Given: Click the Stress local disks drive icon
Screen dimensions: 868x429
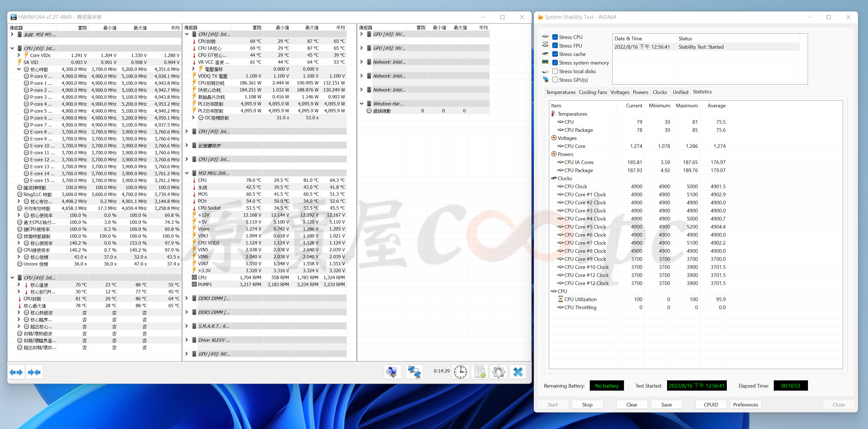Looking at the screenshot, I should [545, 71].
